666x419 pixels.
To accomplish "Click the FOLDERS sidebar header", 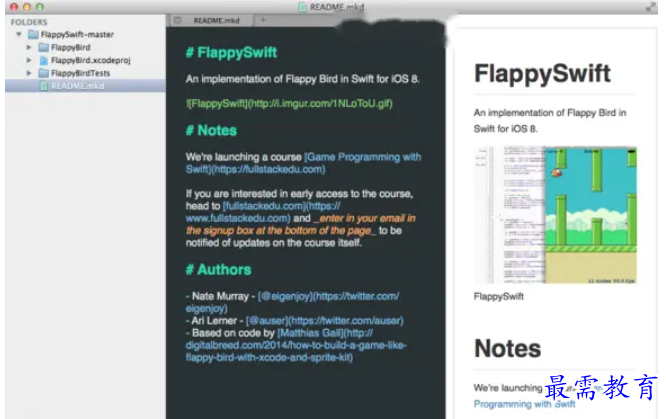I will (x=29, y=22).
